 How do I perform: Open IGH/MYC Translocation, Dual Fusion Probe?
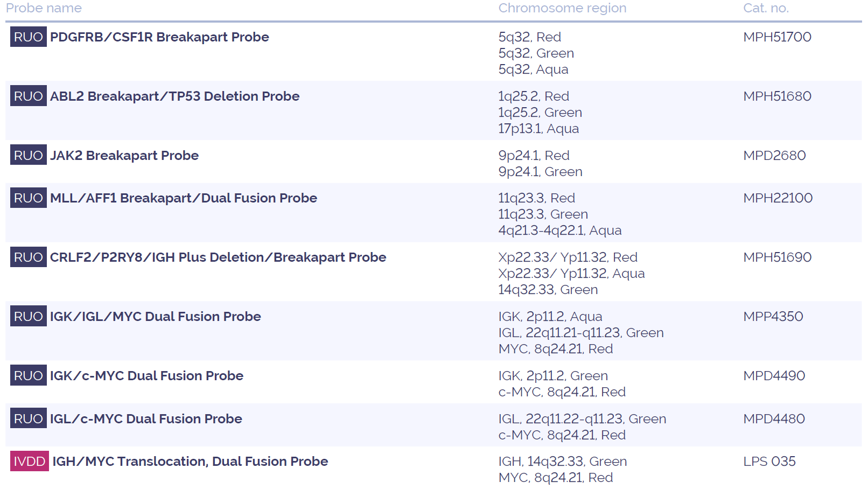(x=190, y=462)
